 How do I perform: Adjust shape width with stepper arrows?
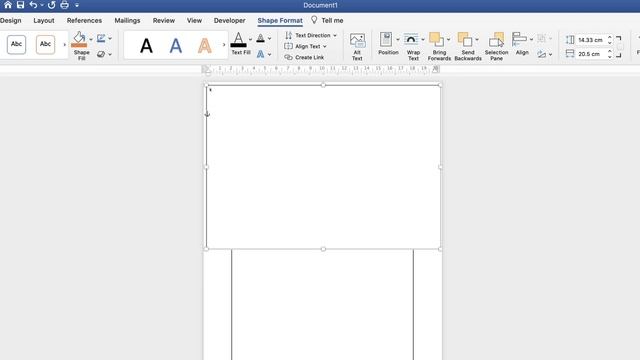pos(610,54)
